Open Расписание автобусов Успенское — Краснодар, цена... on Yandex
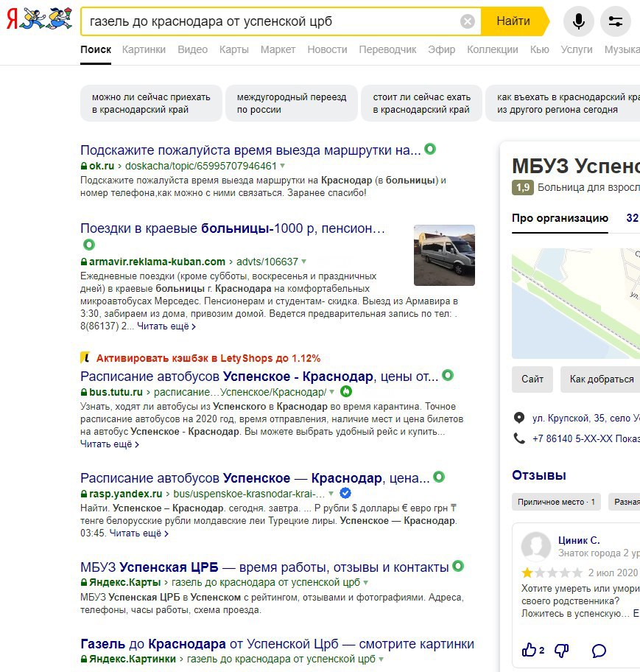 click(x=255, y=478)
